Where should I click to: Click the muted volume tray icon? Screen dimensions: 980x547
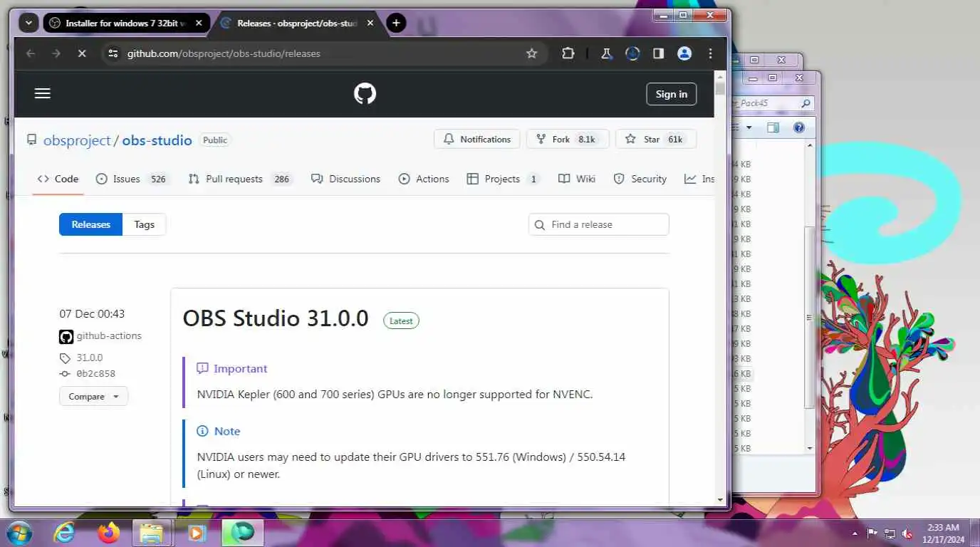pos(907,533)
